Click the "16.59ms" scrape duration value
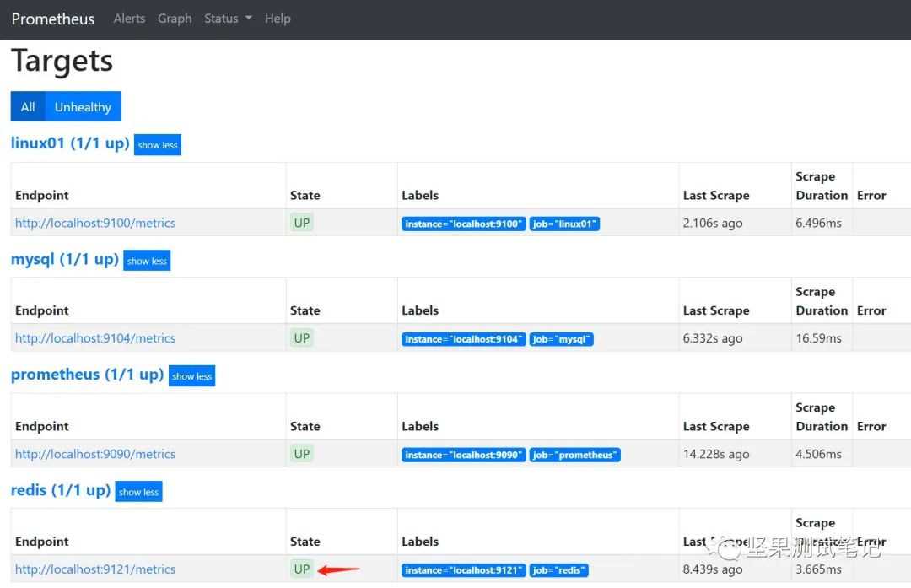The width and height of the screenshot is (911, 588). [818, 338]
